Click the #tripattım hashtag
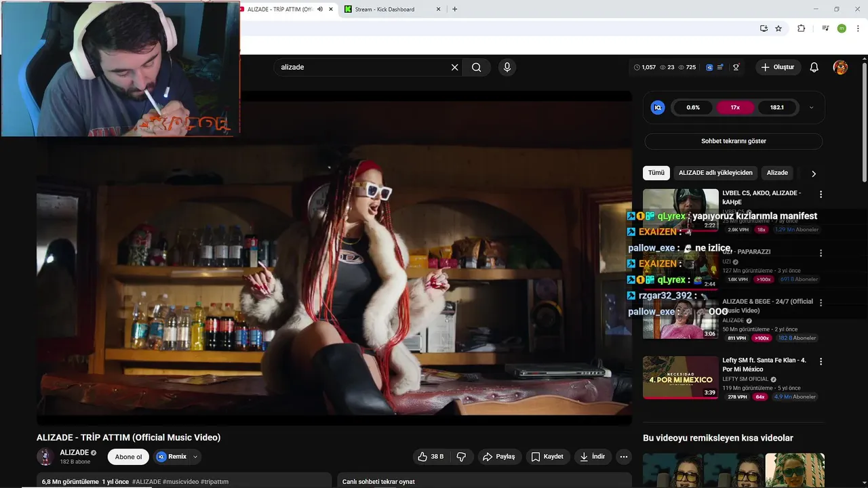This screenshot has height=488, width=868. click(x=214, y=482)
